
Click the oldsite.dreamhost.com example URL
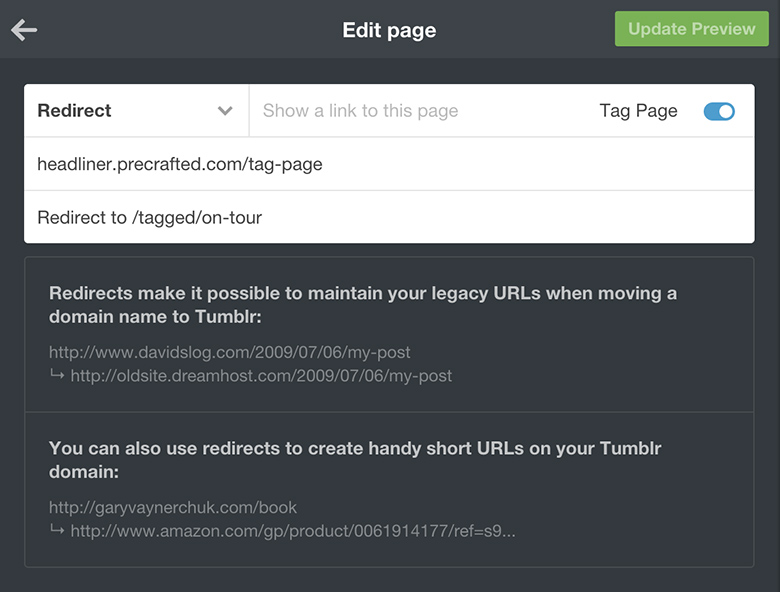(x=261, y=376)
